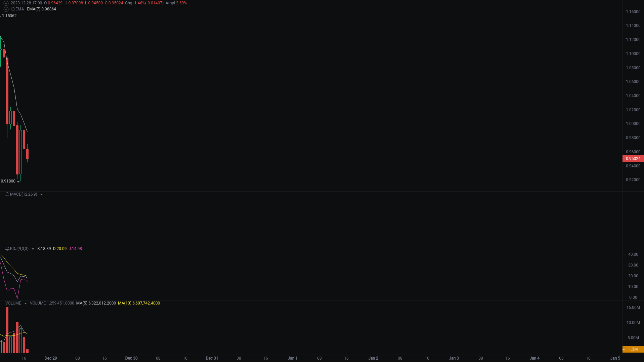Click the chevron icon on the EMA row

pyautogui.click(x=6, y=9)
